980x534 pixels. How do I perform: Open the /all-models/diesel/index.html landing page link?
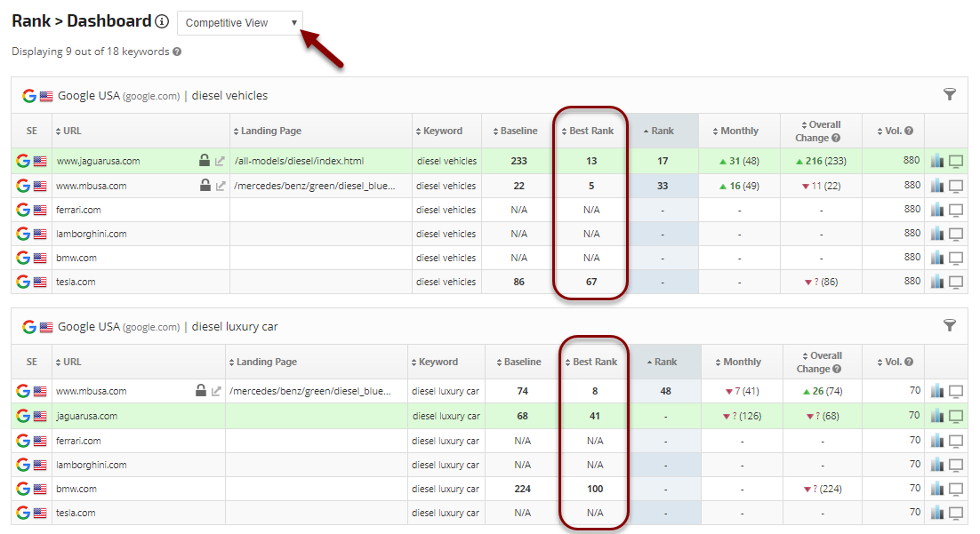click(x=299, y=161)
